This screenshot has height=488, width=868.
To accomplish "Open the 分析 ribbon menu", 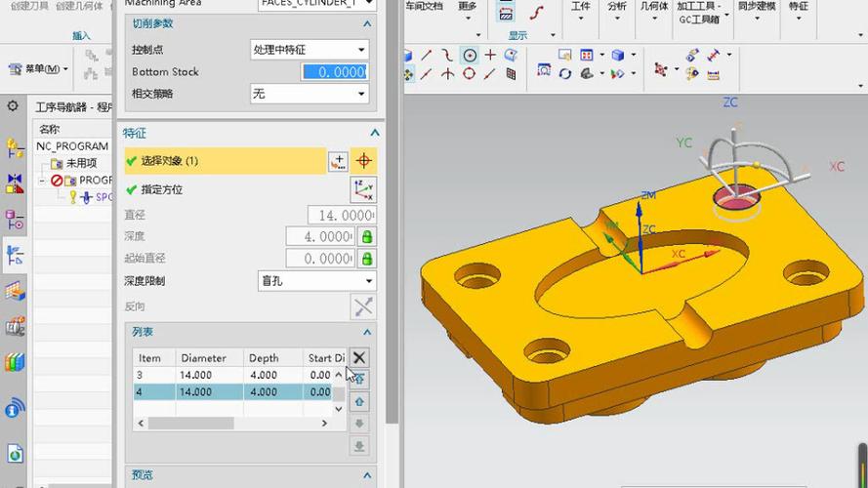I will point(617,11).
